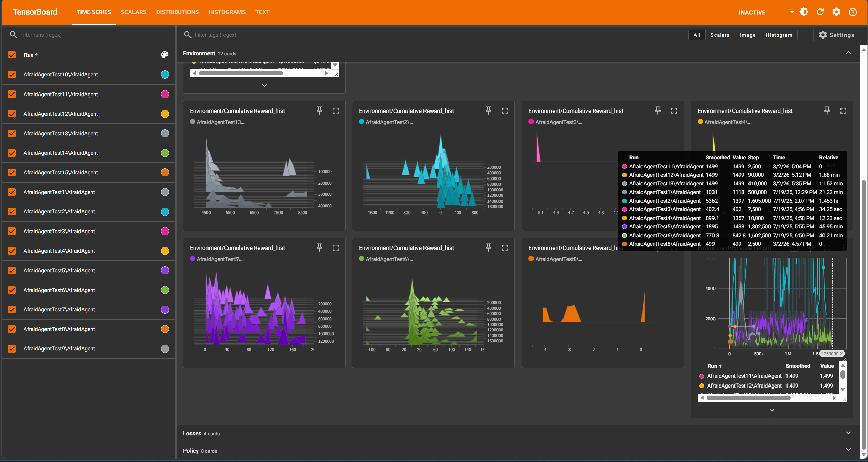Switch to the Scalars tab
The height and width of the screenshot is (462, 868).
tap(133, 12)
